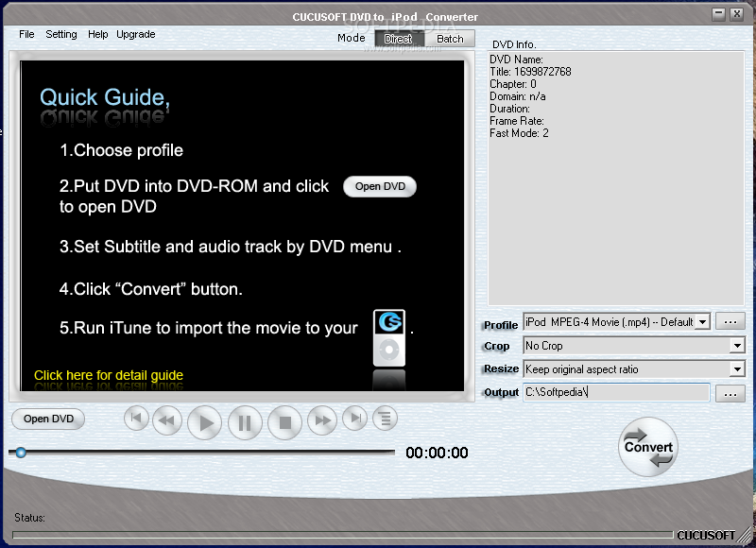Click the Output path field
Screen dimensions: 756x548
click(x=616, y=392)
